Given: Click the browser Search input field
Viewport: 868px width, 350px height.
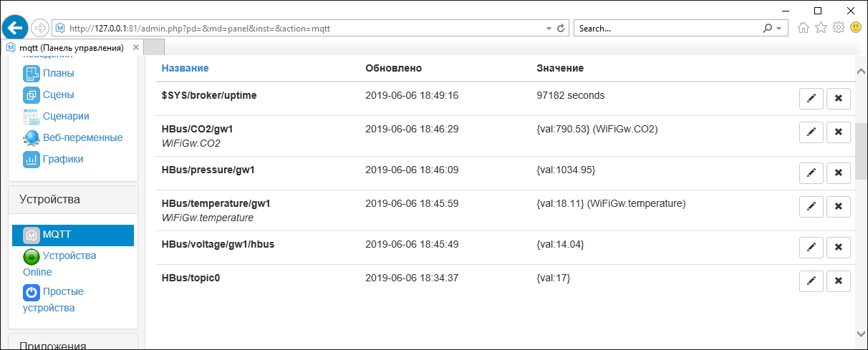Looking at the screenshot, I should [666, 29].
